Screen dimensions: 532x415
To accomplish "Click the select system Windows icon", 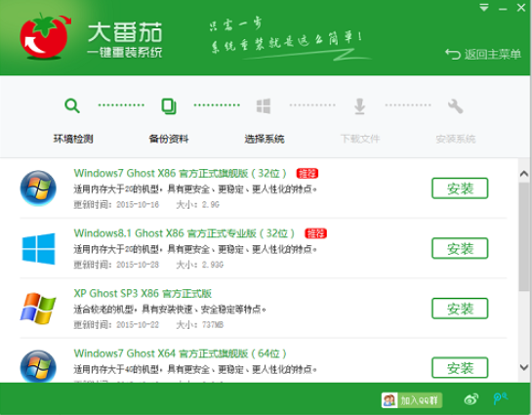I will 264,105.
